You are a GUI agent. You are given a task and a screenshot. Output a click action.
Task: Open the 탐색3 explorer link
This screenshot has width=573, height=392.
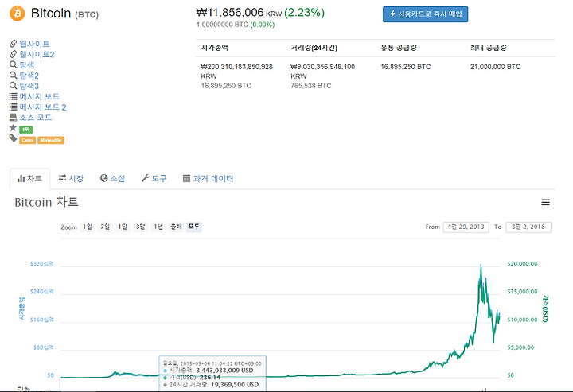(x=29, y=86)
